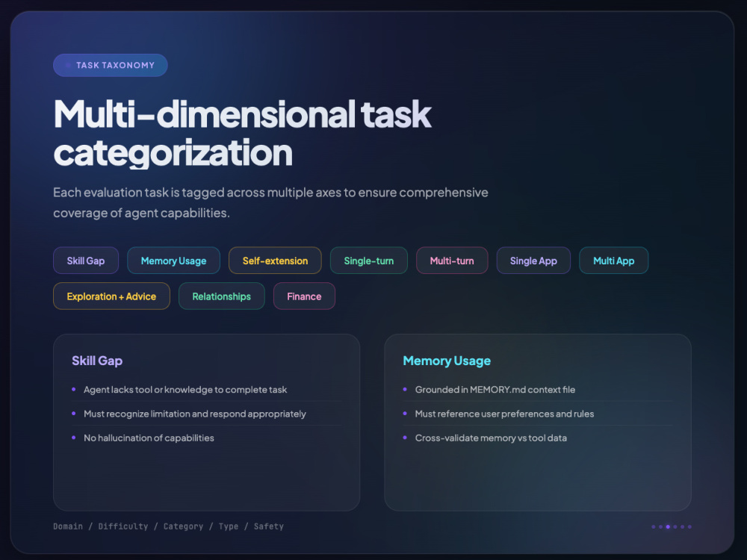Select the Skill Gap tag pill

pos(86,261)
